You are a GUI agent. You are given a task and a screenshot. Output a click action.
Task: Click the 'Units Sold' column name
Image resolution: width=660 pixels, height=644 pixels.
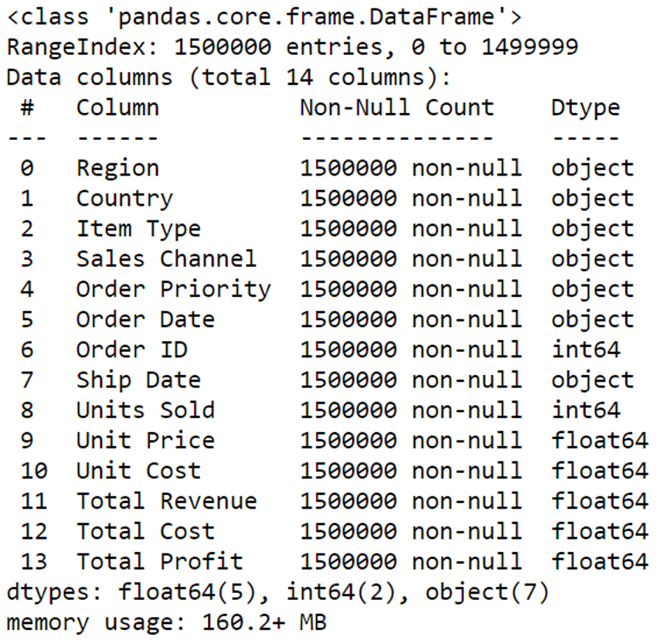(145, 411)
